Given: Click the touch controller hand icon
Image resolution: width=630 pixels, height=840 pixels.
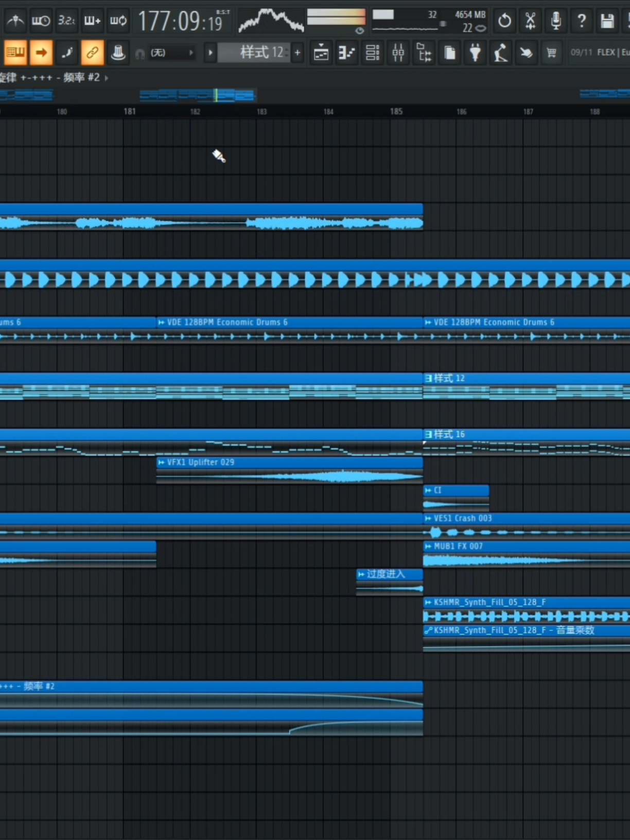Looking at the screenshot, I should (x=526, y=52).
